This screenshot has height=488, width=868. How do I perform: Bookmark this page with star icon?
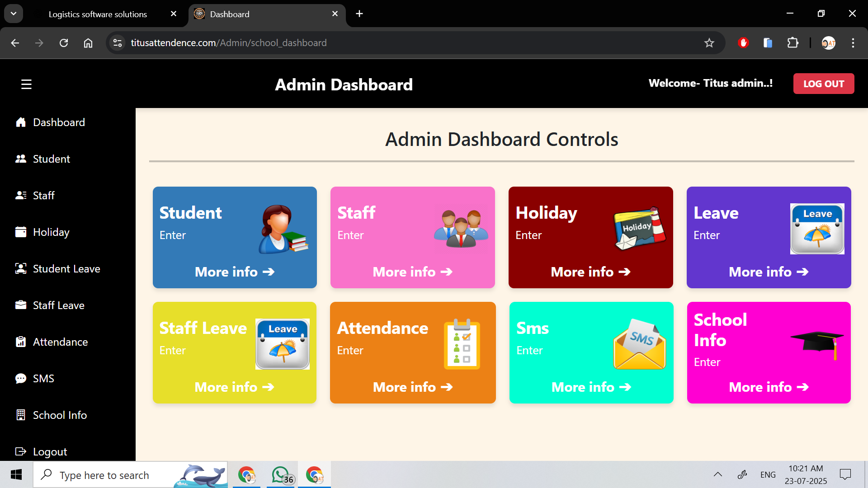pyautogui.click(x=709, y=43)
